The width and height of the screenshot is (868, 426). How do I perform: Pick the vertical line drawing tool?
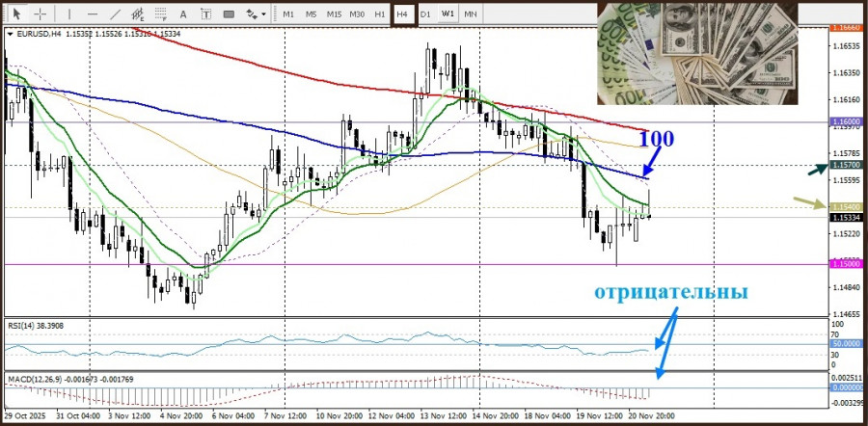tap(68, 14)
